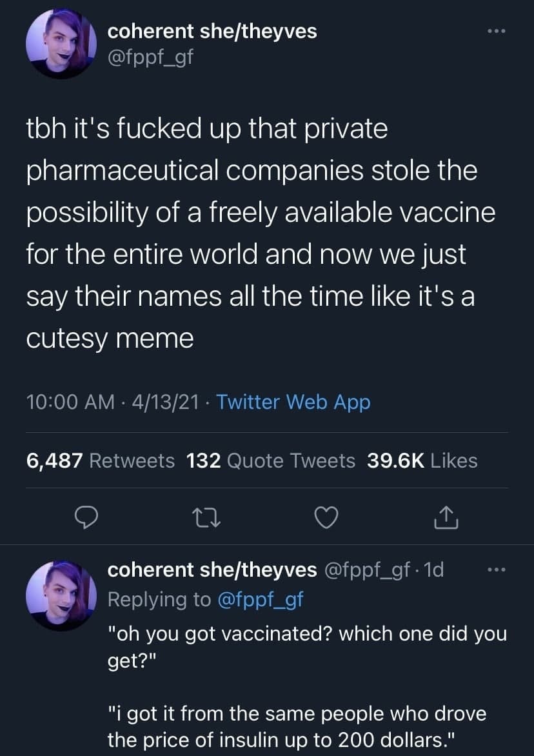
Task: Open main tweet three-dot more menu
Action: (496, 32)
